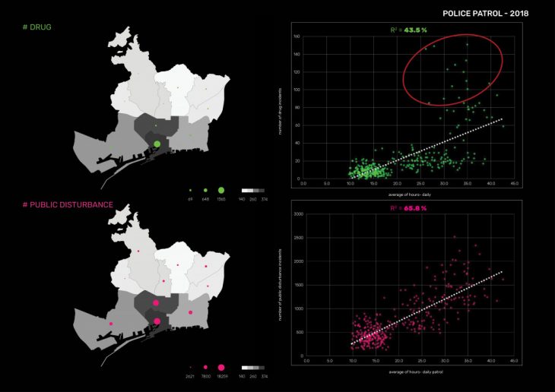This screenshot has width=555, height=392.
Task: Click the grayscale gradient legend under disturbance map
Action: (252, 366)
